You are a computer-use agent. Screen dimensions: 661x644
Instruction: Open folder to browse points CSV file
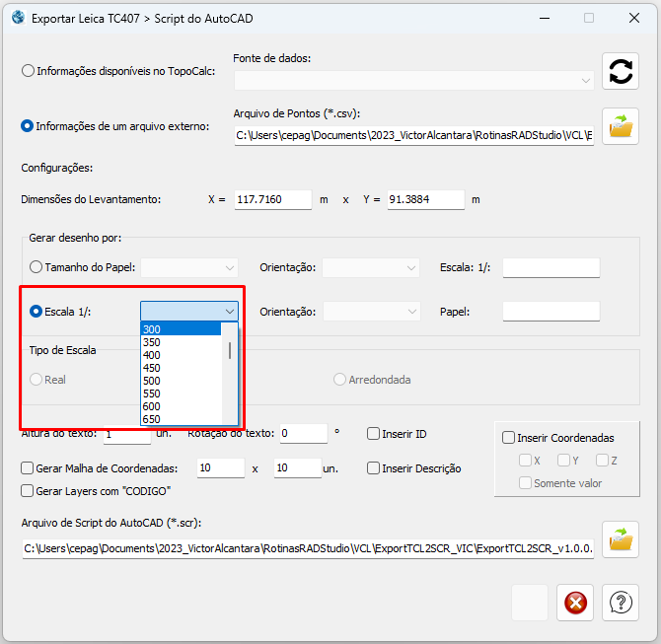click(x=621, y=126)
